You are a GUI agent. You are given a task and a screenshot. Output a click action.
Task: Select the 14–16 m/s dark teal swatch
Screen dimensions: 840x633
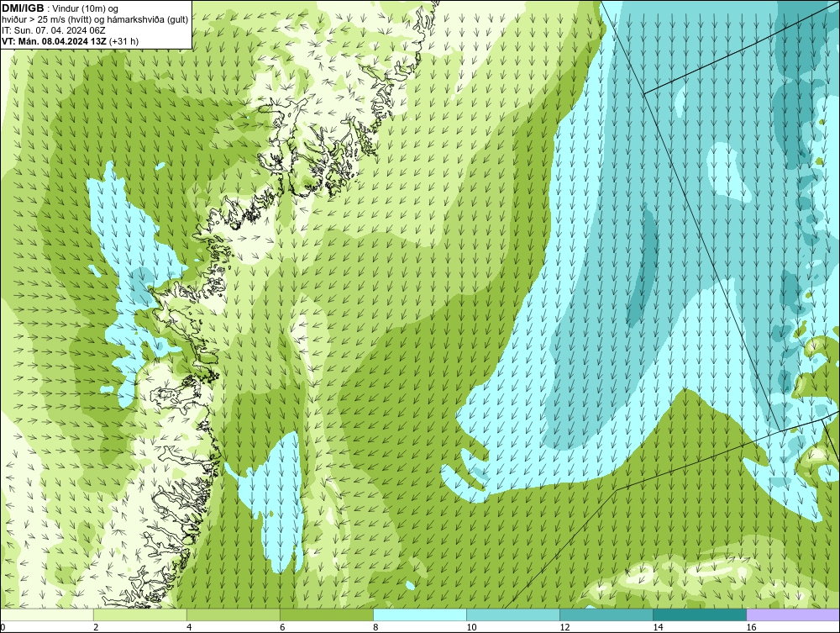700,615
